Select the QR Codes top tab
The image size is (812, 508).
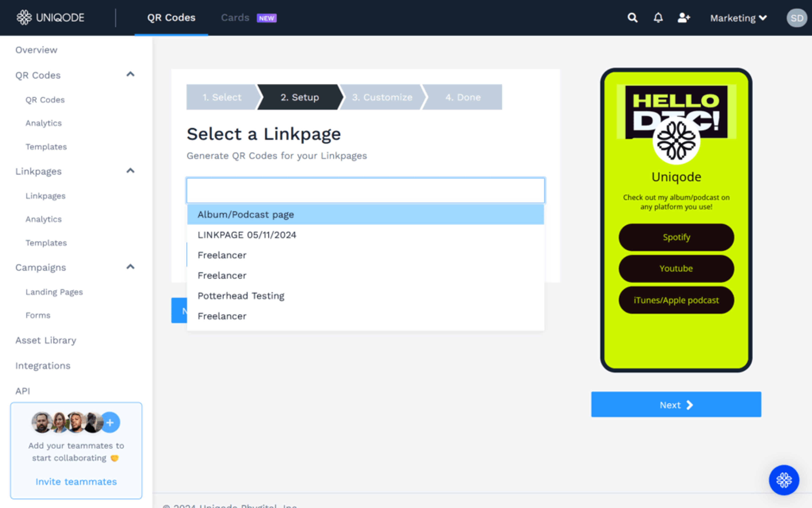tap(171, 18)
